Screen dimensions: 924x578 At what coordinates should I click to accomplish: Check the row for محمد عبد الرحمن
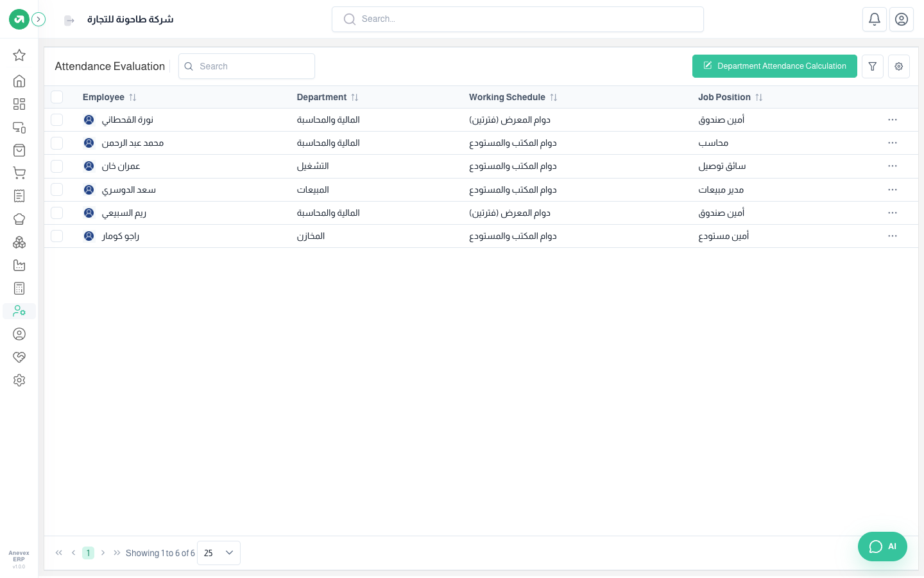(x=57, y=143)
